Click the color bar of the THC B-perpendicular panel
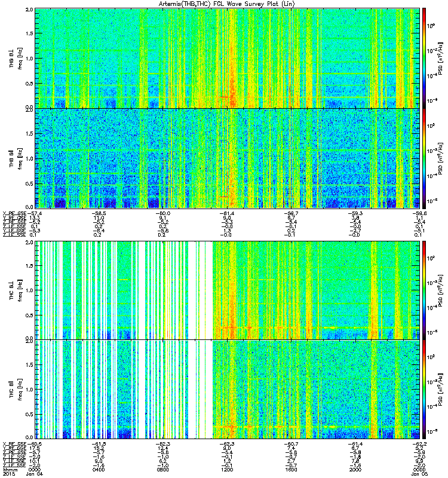This screenshot has width=448, height=478. (x=424, y=290)
